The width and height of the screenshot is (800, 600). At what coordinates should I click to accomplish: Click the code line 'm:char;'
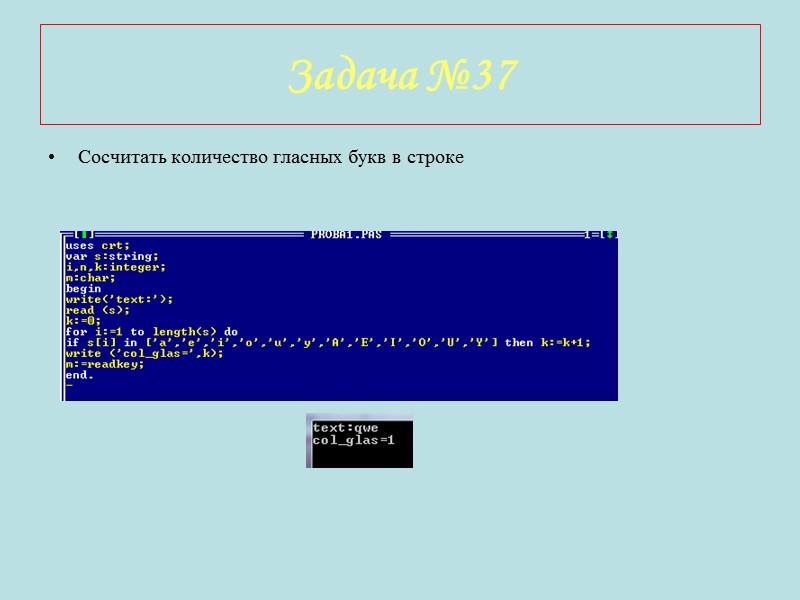(90, 278)
